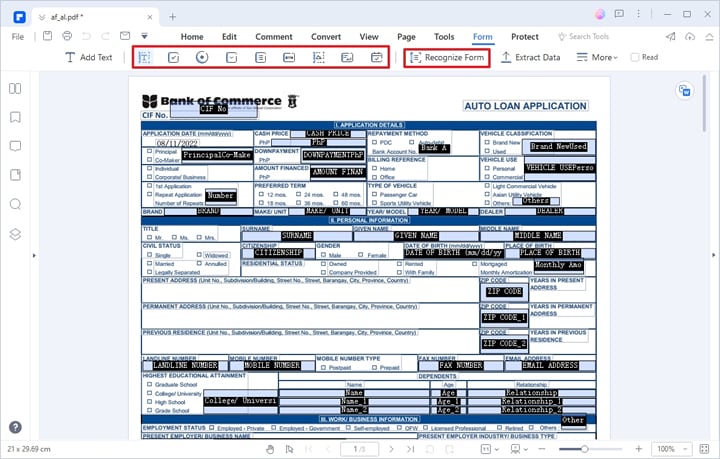Click the Print icon in quick toolbar
This screenshot has height=459, width=720.
67,36
